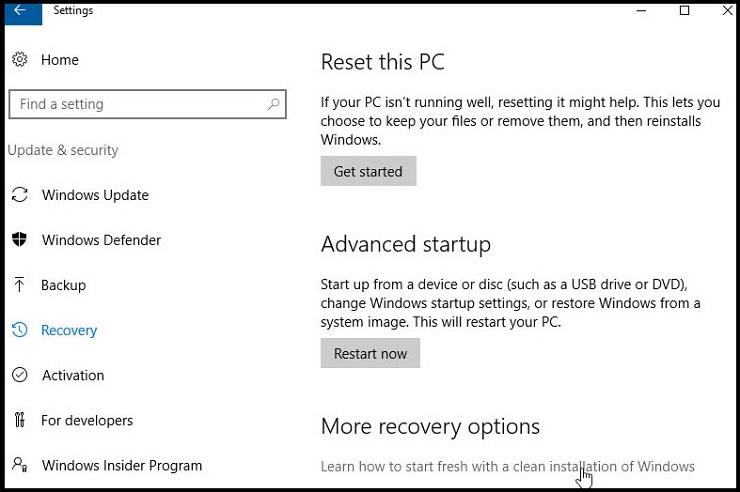This screenshot has height=492, width=740.
Task: Click the Activation checkmark circle icon
Action: pyautogui.click(x=20, y=375)
